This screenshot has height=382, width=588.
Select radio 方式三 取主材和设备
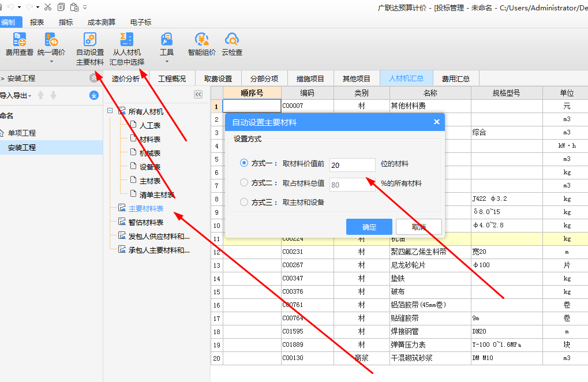tap(244, 202)
